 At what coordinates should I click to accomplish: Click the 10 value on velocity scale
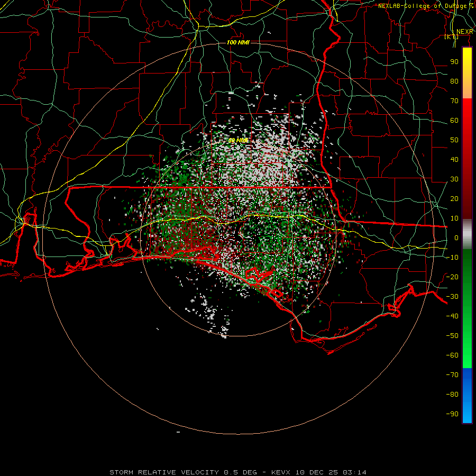(454, 218)
